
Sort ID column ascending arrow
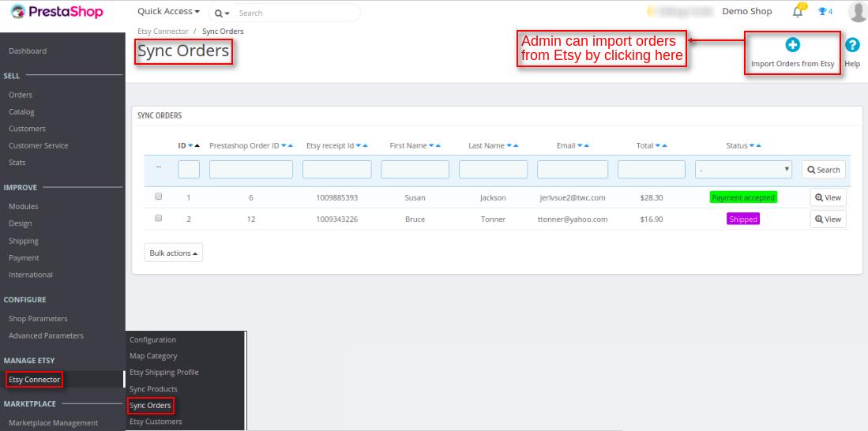coord(197,146)
